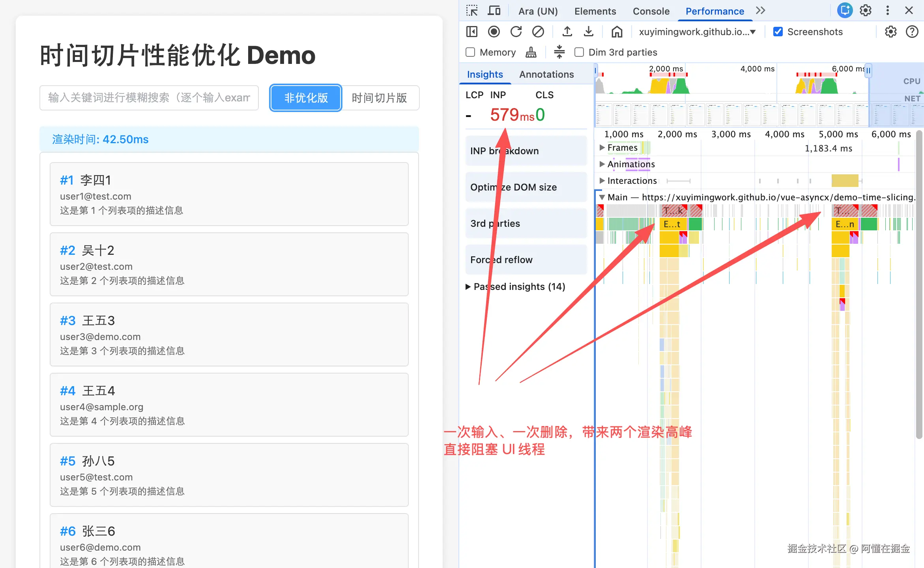
Task: Switch to the Annotations tab
Action: [x=546, y=74]
